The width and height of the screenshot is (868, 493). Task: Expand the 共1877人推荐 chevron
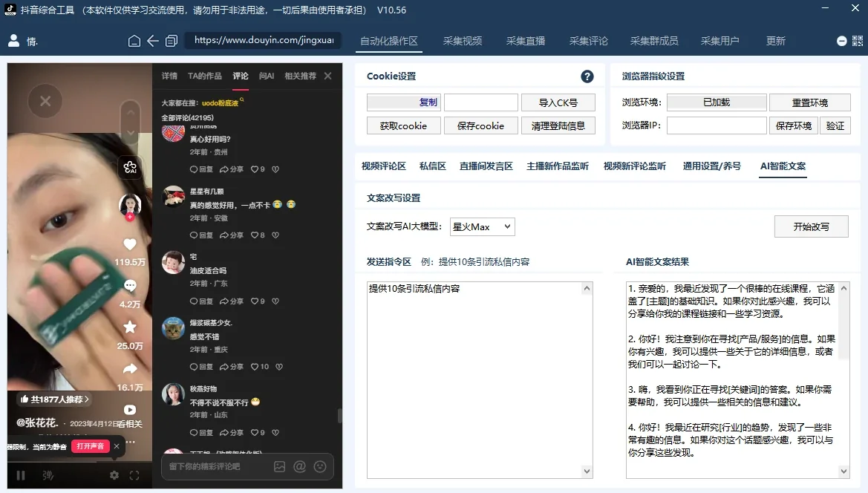87,399
